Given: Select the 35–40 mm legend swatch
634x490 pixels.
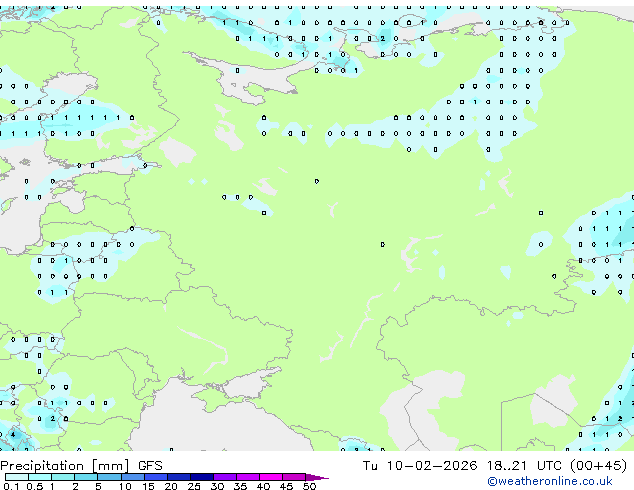Looking at the screenshot, I should pos(248,477).
